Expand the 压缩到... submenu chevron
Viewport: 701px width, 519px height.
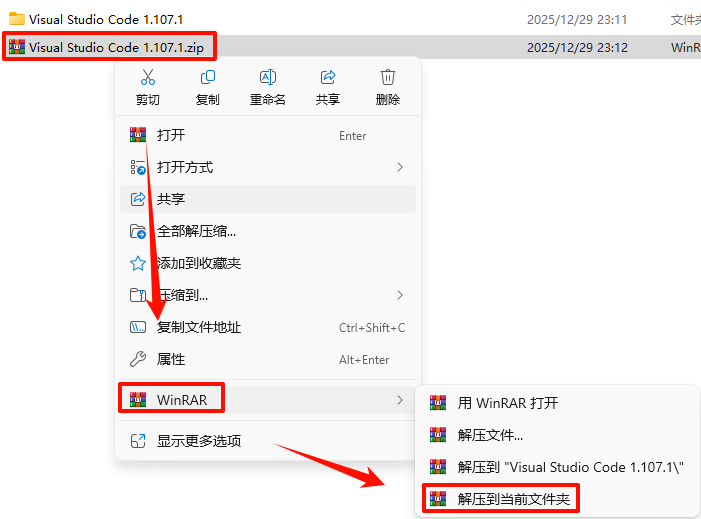(x=400, y=295)
